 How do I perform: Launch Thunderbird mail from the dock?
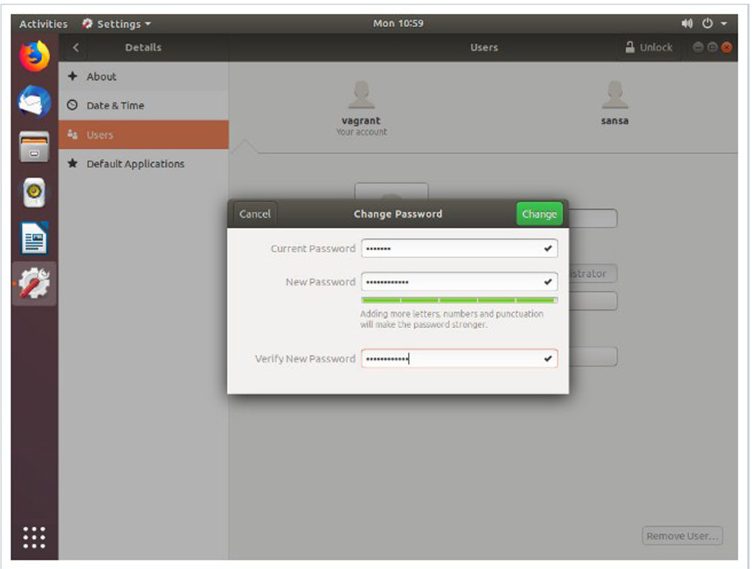34,102
